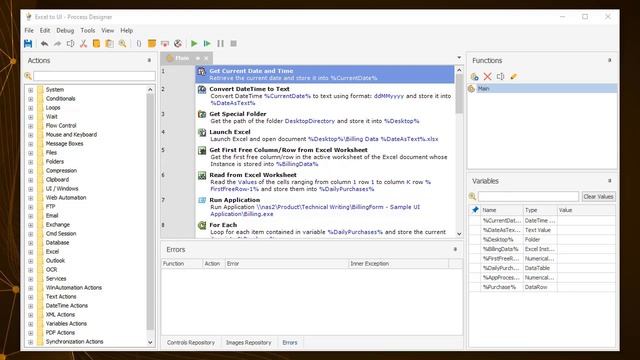Click the Variables search field
Viewport: 640px width, 360px height.
[528, 197]
